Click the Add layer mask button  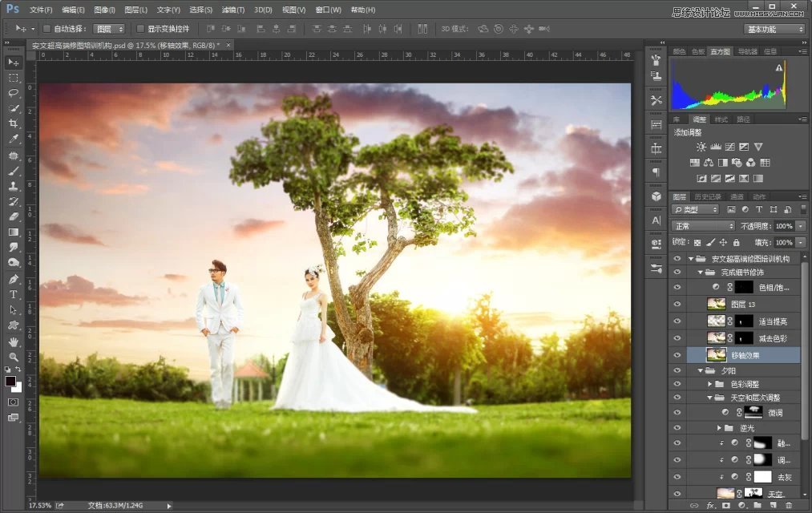click(x=726, y=505)
